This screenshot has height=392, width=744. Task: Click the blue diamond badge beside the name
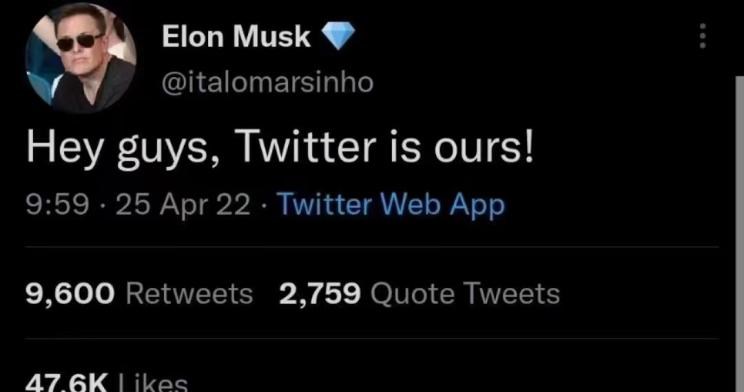[x=338, y=36]
